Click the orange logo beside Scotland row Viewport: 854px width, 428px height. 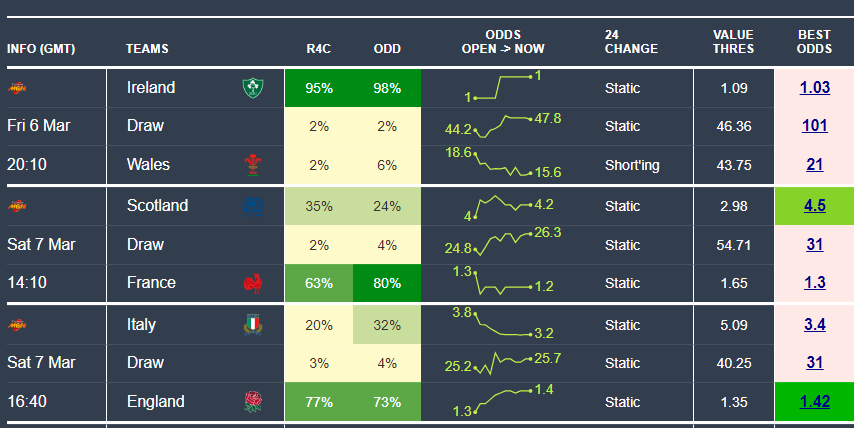pos(17,206)
